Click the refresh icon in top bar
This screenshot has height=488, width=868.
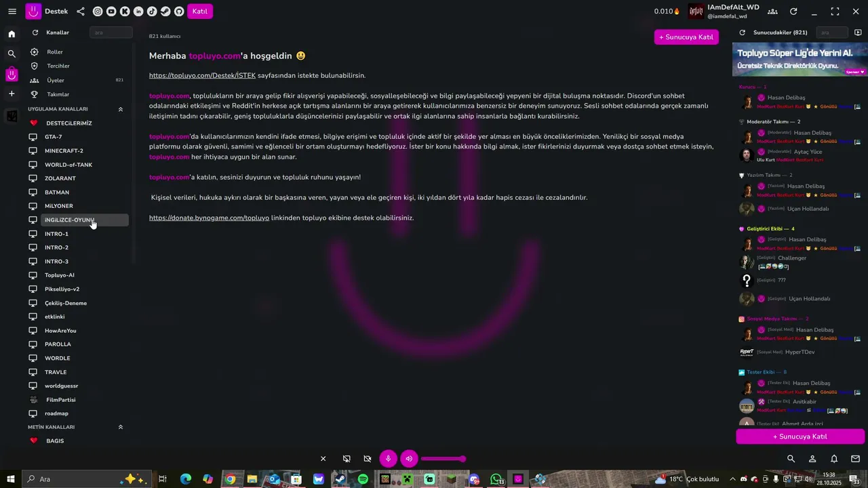tap(793, 12)
